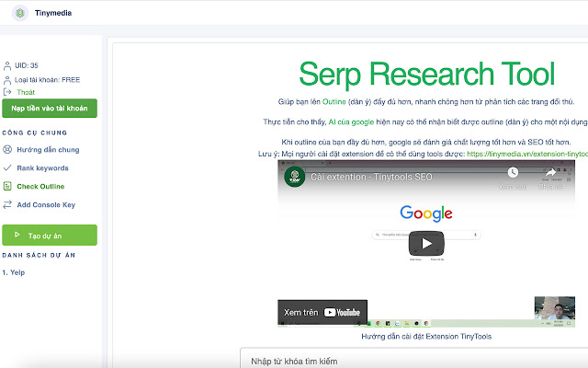Click the Check Outline document icon
This screenshot has width=588, height=368.
(x=7, y=186)
